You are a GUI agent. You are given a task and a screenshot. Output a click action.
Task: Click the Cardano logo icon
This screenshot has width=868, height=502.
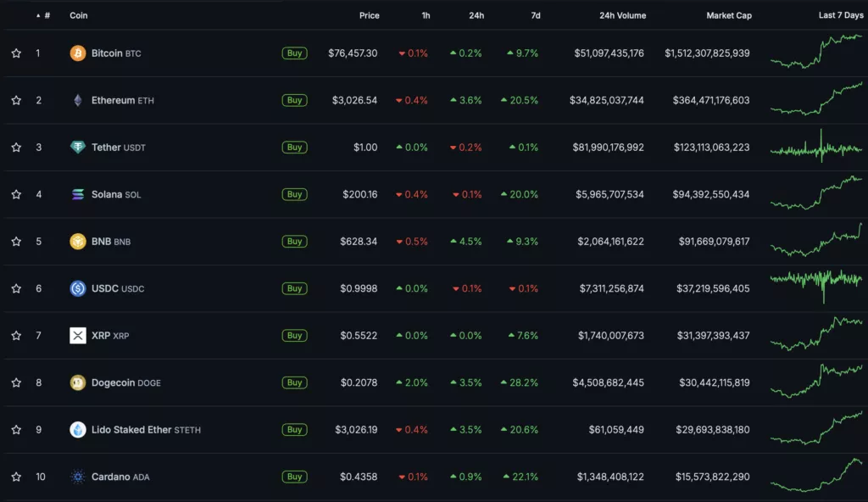click(77, 477)
